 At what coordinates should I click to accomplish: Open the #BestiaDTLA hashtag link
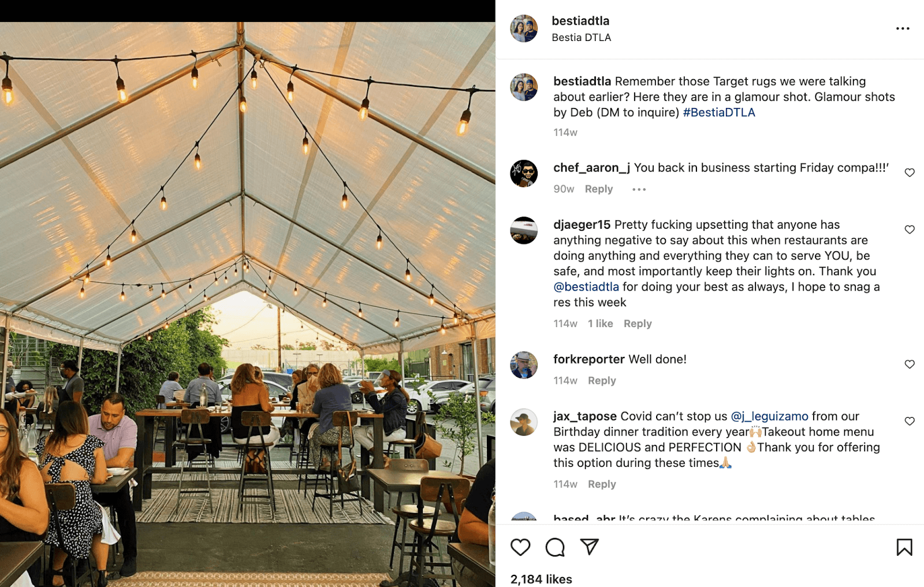[719, 112]
